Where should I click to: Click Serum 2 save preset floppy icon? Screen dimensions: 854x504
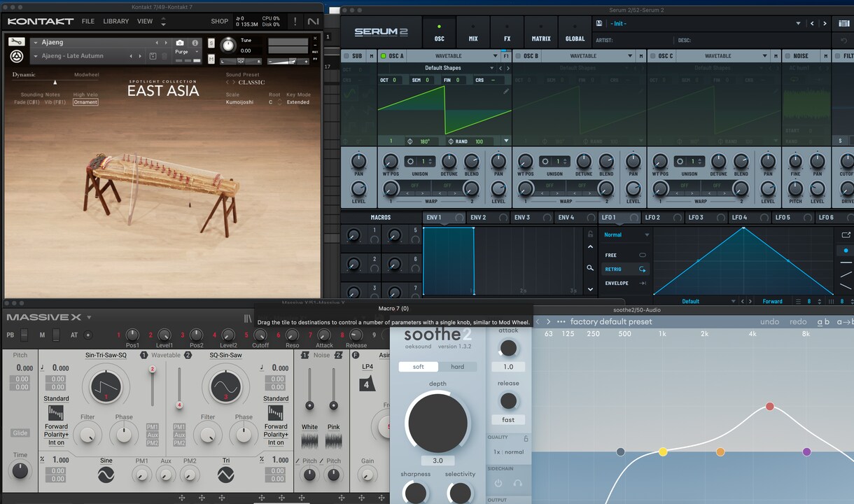click(x=599, y=23)
